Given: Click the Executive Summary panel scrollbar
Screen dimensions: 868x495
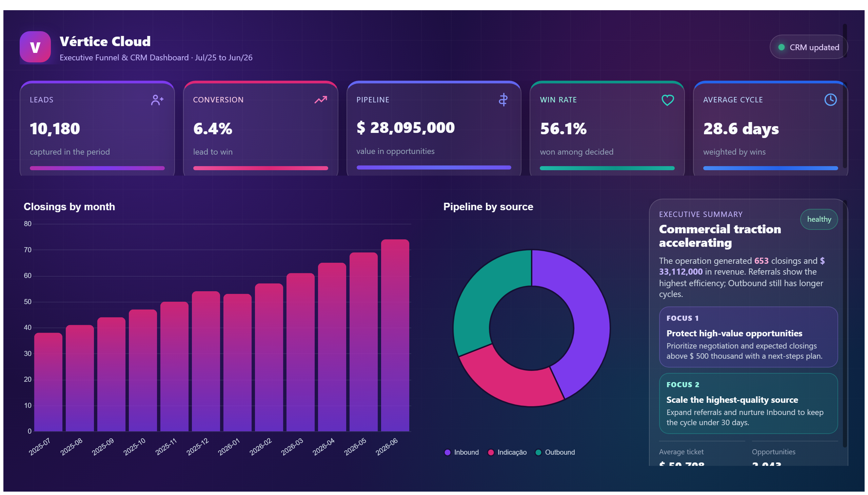Looking at the screenshot, I should click(845, 324).
